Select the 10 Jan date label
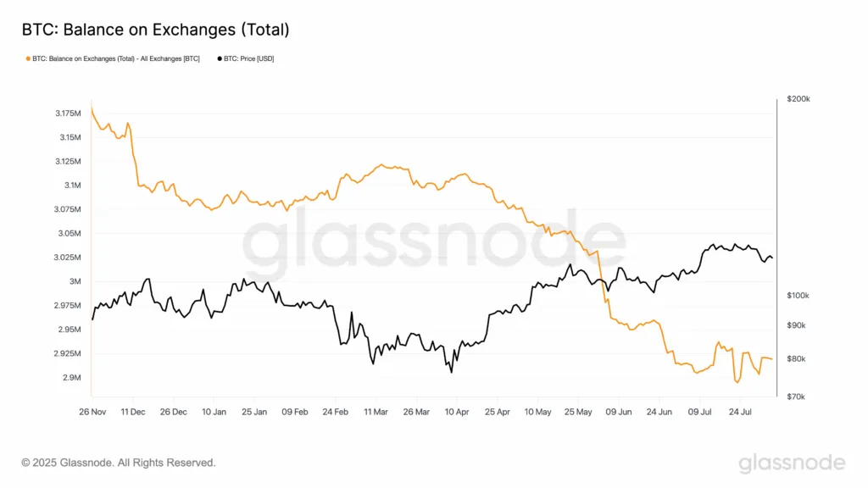 pos(214,413)
